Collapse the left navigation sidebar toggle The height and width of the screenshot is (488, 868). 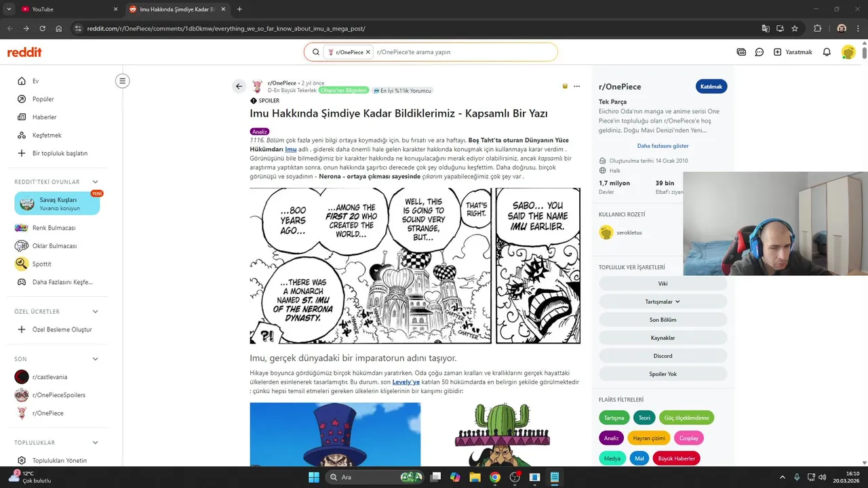click(122, 81)
